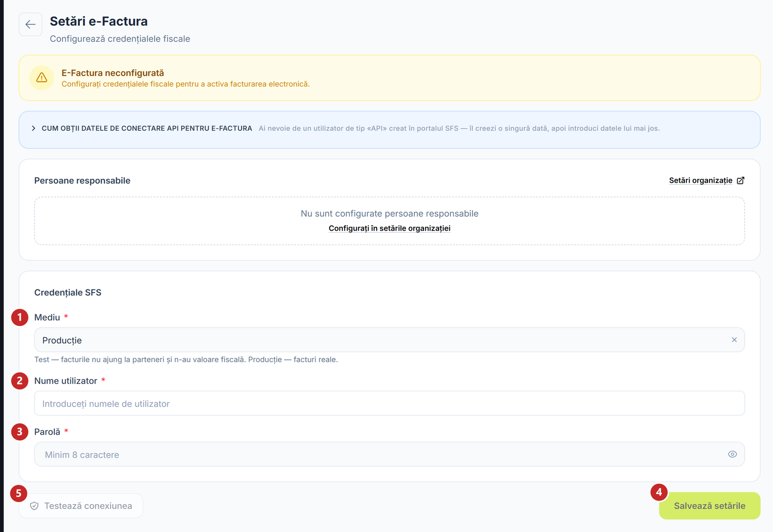Open the Mediu dropdown showing Producție
Image resolution: width=773 pixels, height=532 pixels.
[x=390, y=340]
